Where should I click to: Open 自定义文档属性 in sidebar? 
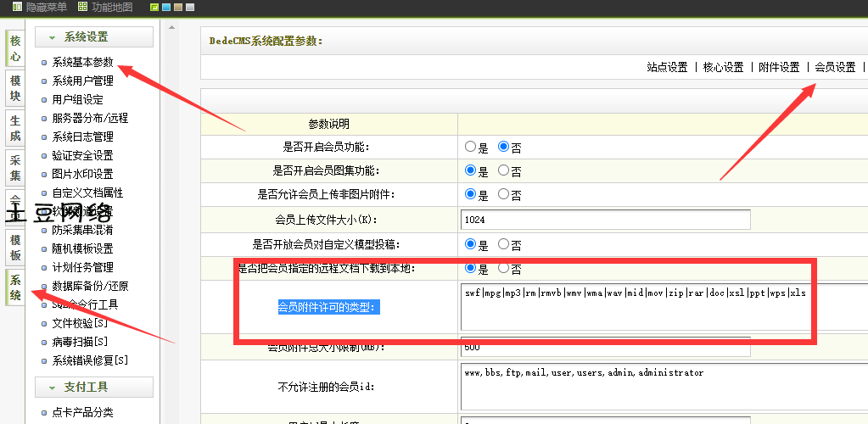click(x=87, y=192)
